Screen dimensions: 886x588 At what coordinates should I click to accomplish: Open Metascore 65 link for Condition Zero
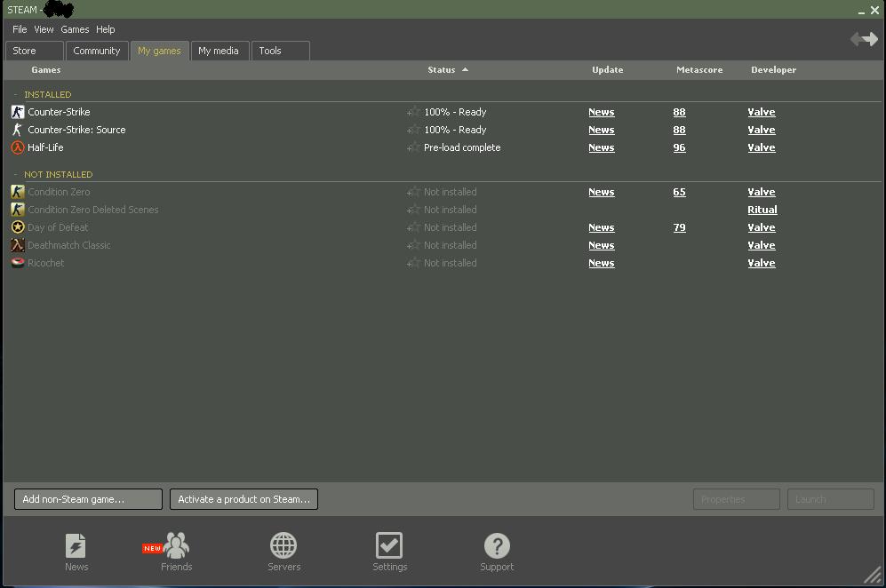click(x=679, y=192)
